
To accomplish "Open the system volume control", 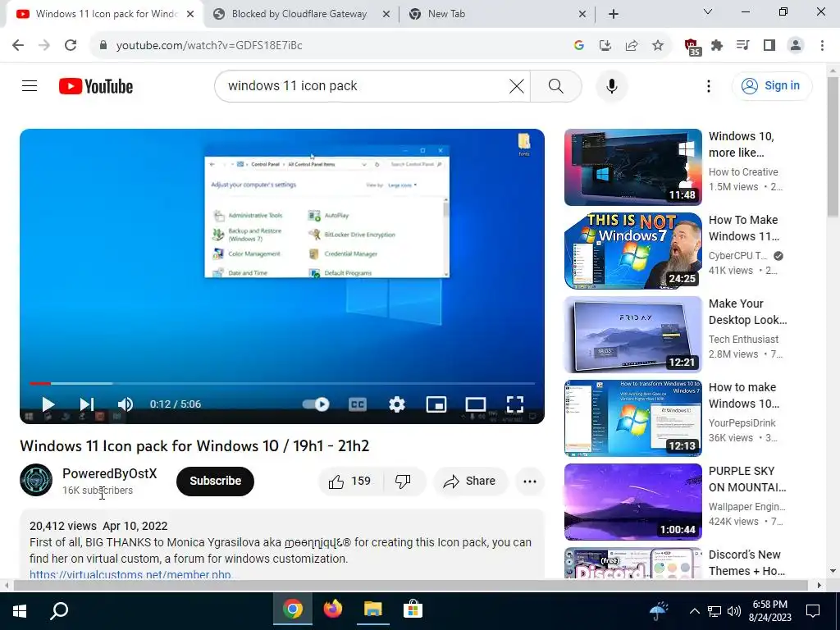I will (734, 610).
